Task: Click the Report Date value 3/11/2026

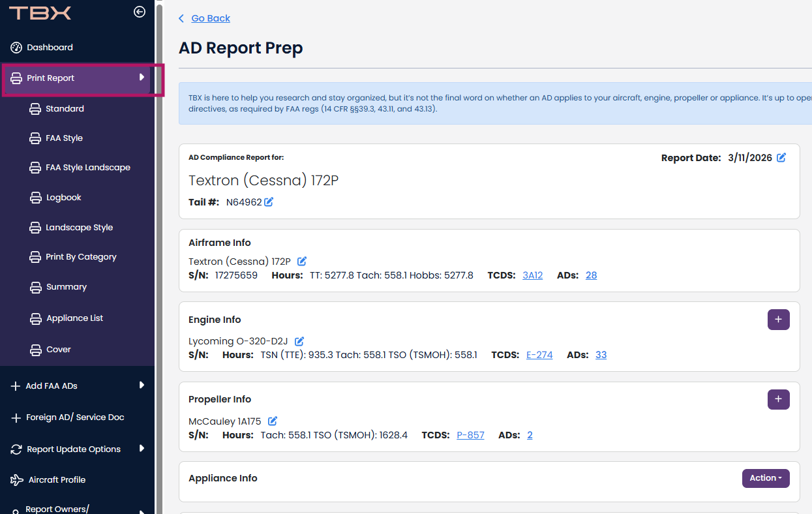Action: coord(750,158)
